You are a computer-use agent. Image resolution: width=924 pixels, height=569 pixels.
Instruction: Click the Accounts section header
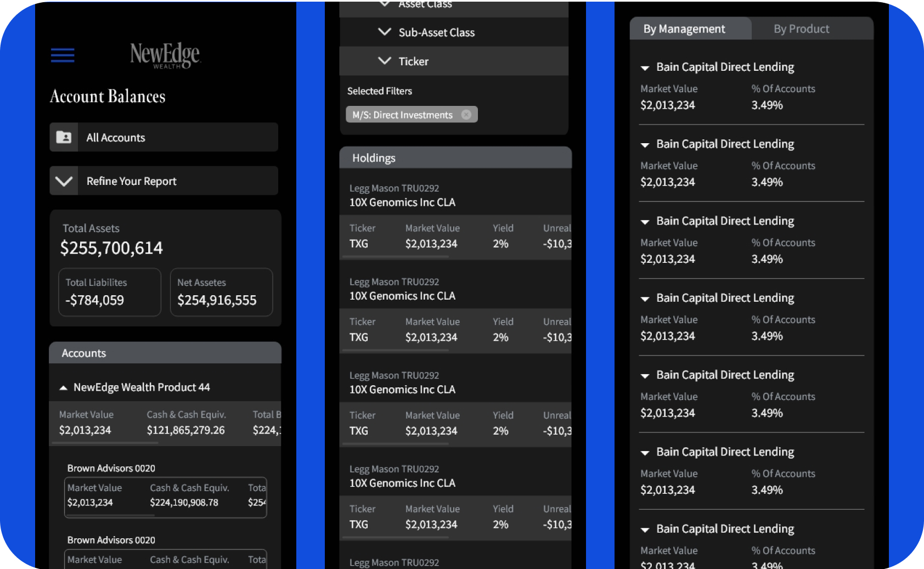pyautogui.click(x=165, y=353)
